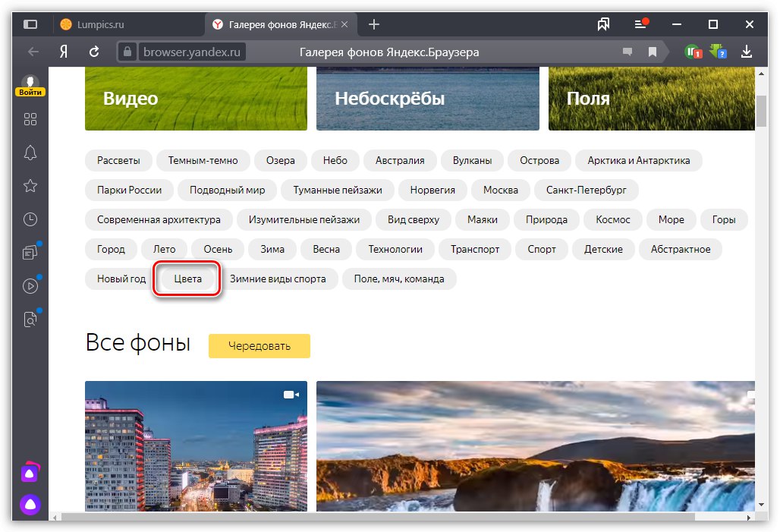This screenshot has width=780, height=532.
Task: Open Favorites star icon in the sidebar
Action: coord(30,185)
